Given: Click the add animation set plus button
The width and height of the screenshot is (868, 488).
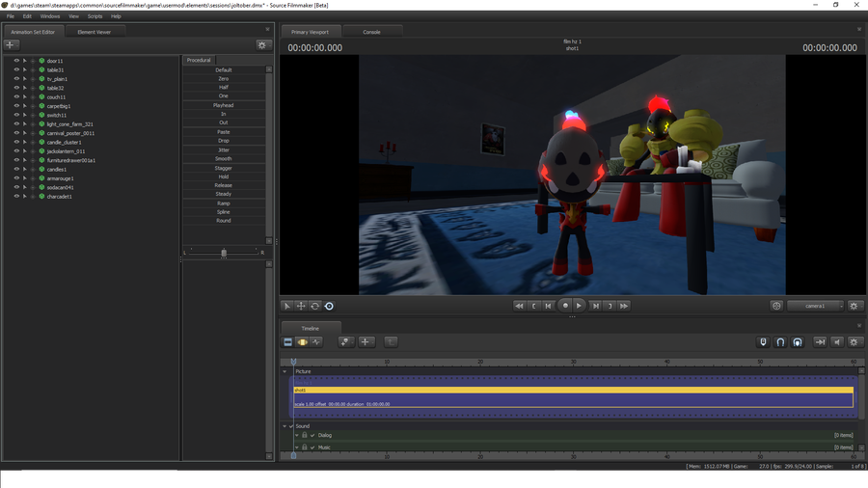Looking at the screenshot, I should tap(11, 44).
